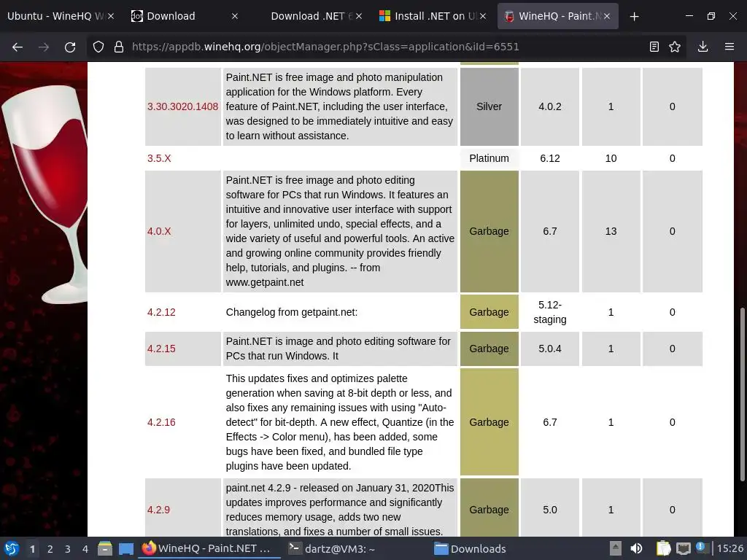
Task: Switch to Install .NET on Ubuntu tab
Action: (432, 16)
